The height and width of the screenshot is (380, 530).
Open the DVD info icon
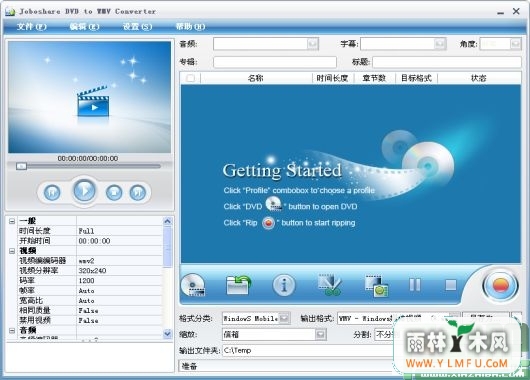(284, 285)
